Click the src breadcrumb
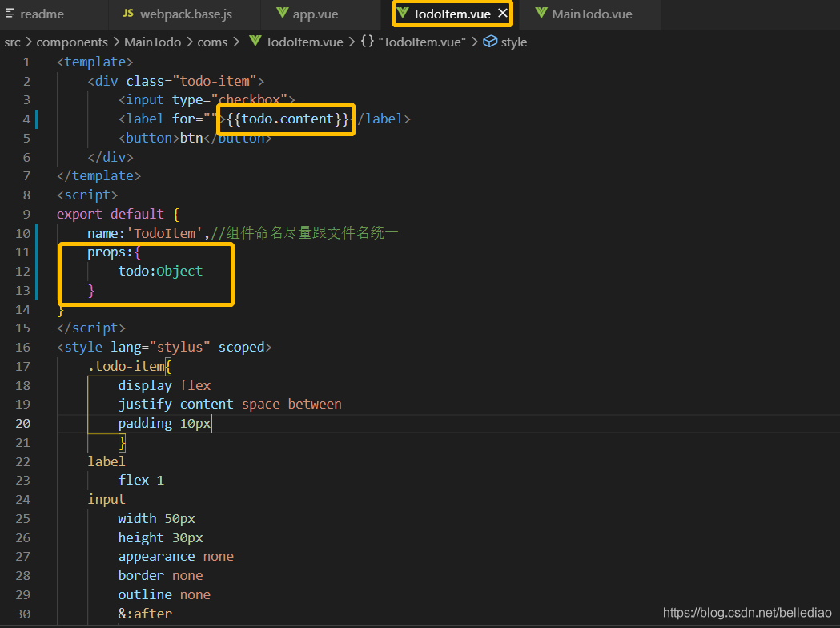The image size is (840, 628). click(x=12, y=42)
